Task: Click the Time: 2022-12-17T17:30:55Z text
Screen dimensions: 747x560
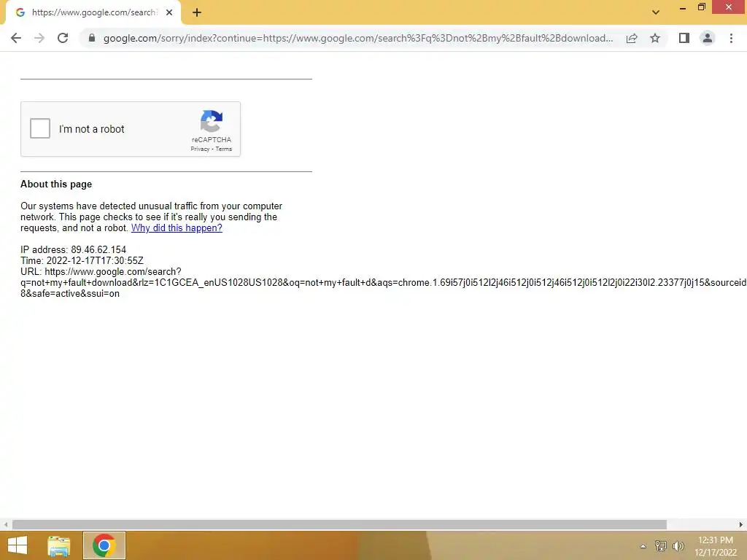Action: pyautogui.click(x=82, y=260)
